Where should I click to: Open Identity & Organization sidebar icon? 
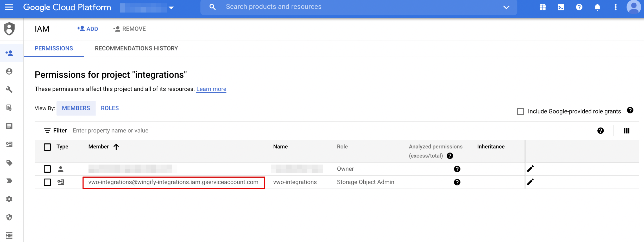click(9, 71)
